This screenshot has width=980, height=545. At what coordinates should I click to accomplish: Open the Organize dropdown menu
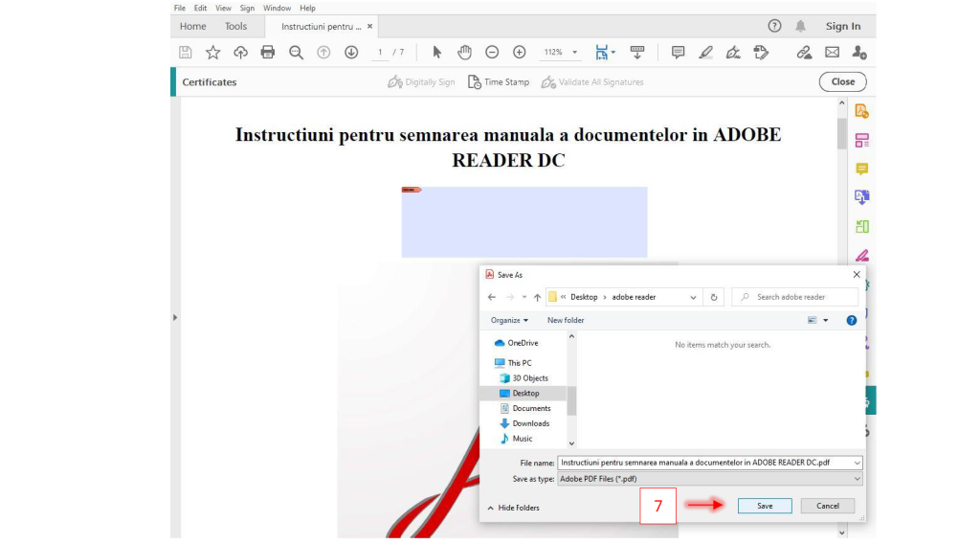(x=509, y=320)
